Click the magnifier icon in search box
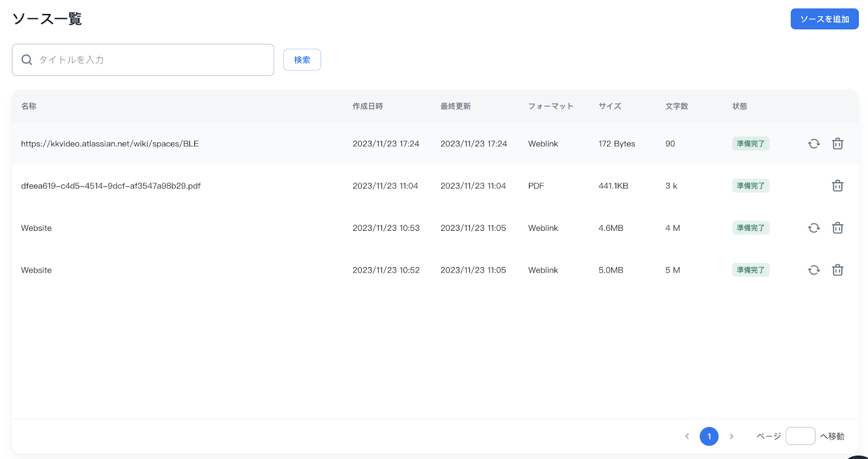868x459 pixels. click(27, 60)
